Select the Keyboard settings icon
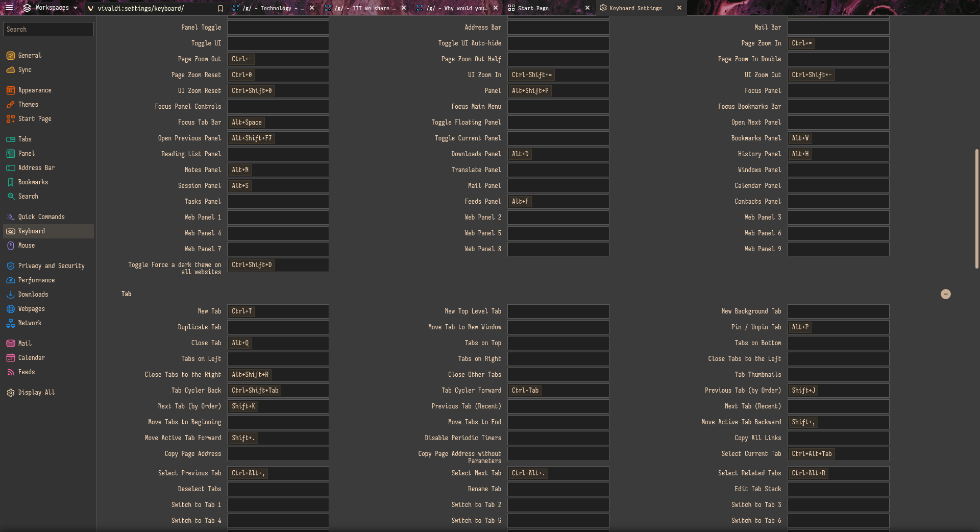 coord(11,231)
